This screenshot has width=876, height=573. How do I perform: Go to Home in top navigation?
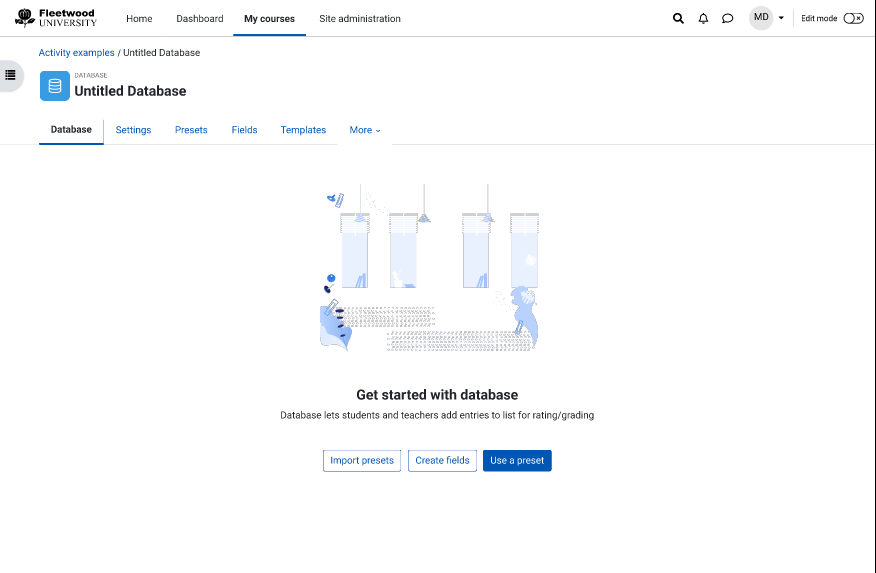coord(139,18)
